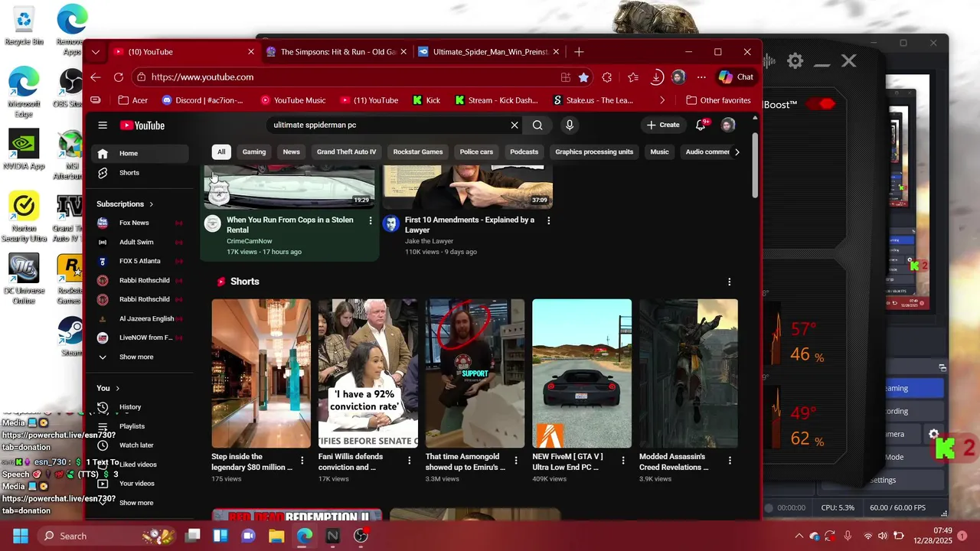Open options for Stolen Rental video

click(x=371, y=220)
